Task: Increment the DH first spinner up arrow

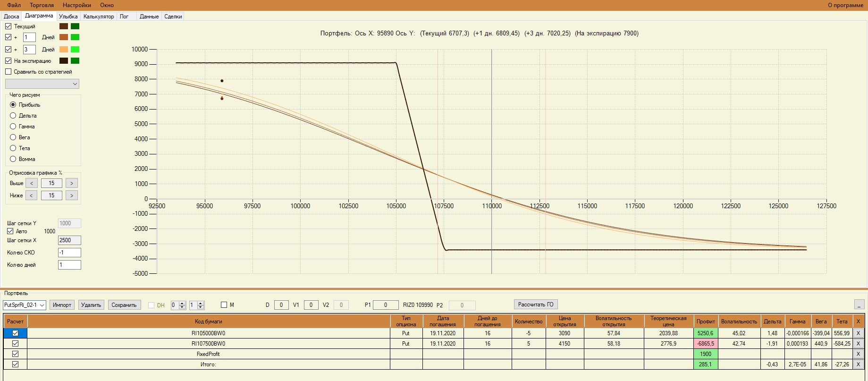Action: coord(183,303)
